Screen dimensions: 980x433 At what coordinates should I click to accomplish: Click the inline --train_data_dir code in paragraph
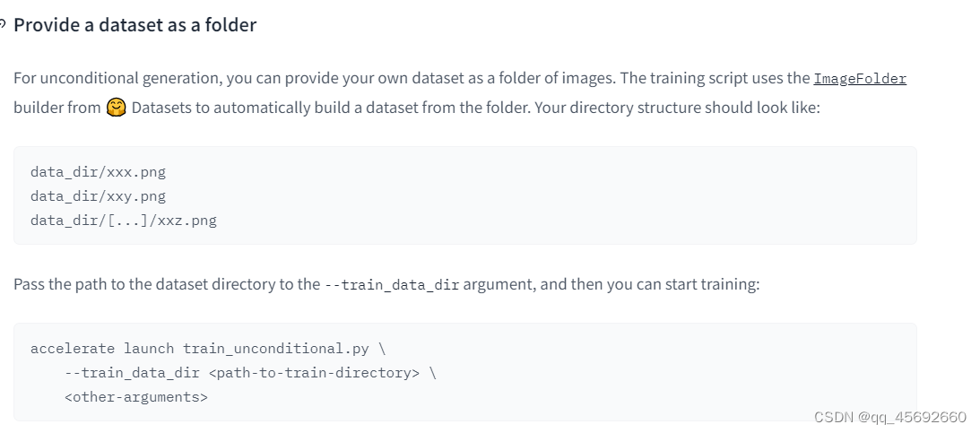pos(392,285)
